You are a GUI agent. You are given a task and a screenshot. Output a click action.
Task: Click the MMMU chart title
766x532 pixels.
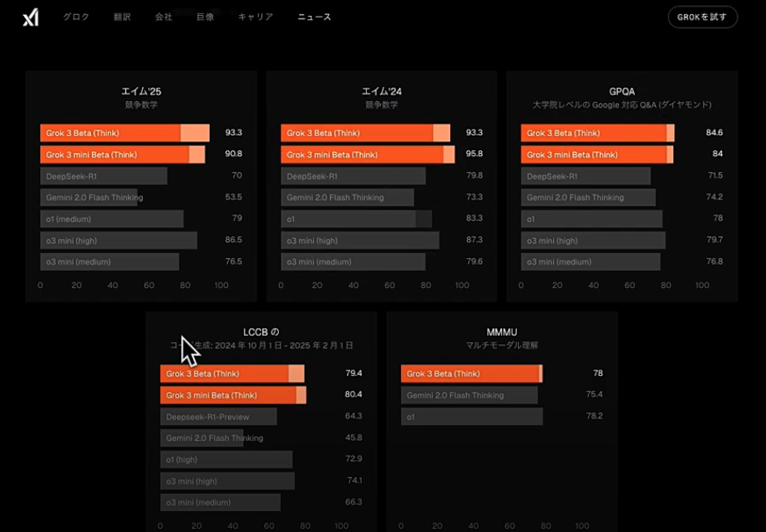(502, 332)
